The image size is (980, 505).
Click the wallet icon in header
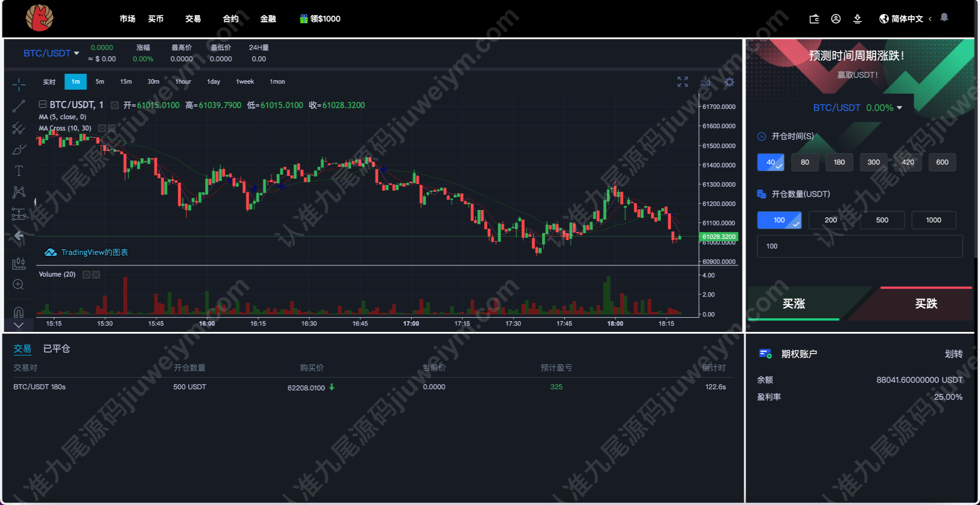(x=814, y=19)
